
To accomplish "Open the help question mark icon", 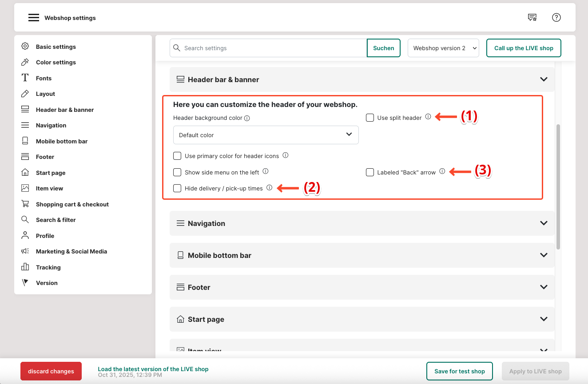I will point(556,18).
